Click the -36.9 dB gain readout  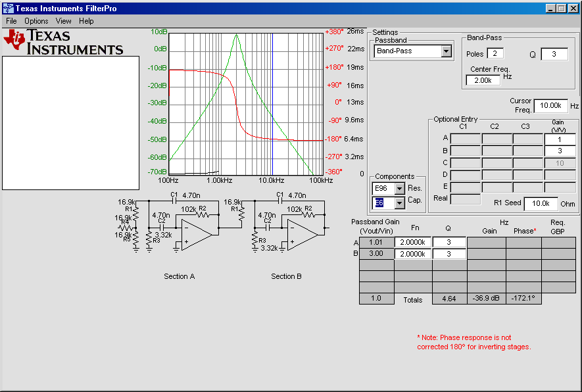point(486,299)
